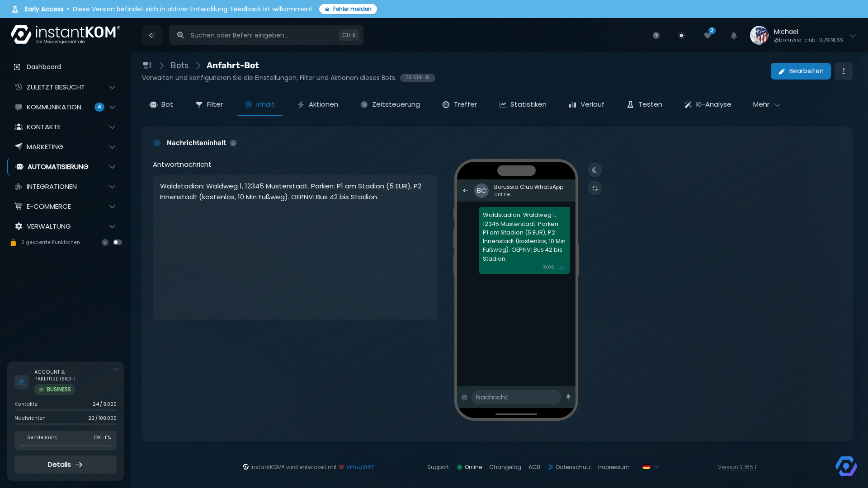868x488 pixels.
Task: Open the Verlauf tab
Action: click(586, 105)
